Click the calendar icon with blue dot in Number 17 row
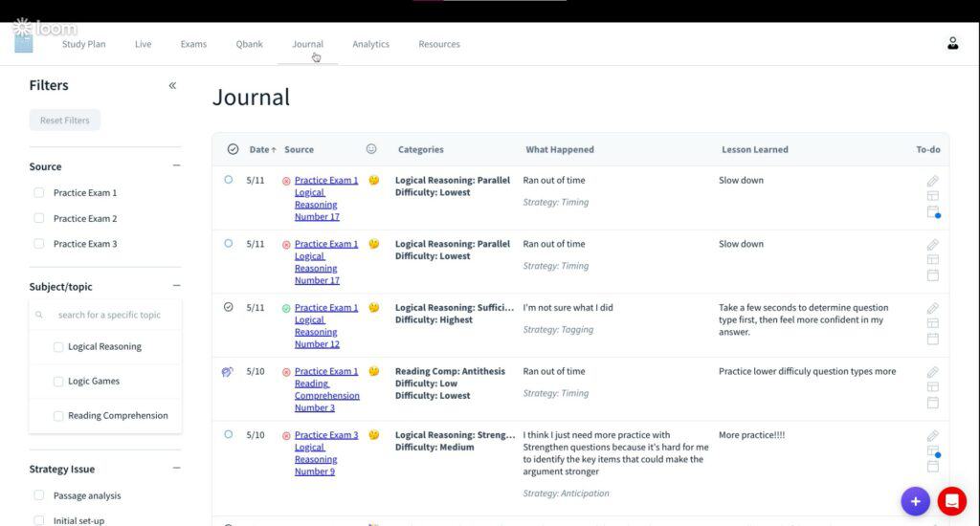 (x=933, y=211)
